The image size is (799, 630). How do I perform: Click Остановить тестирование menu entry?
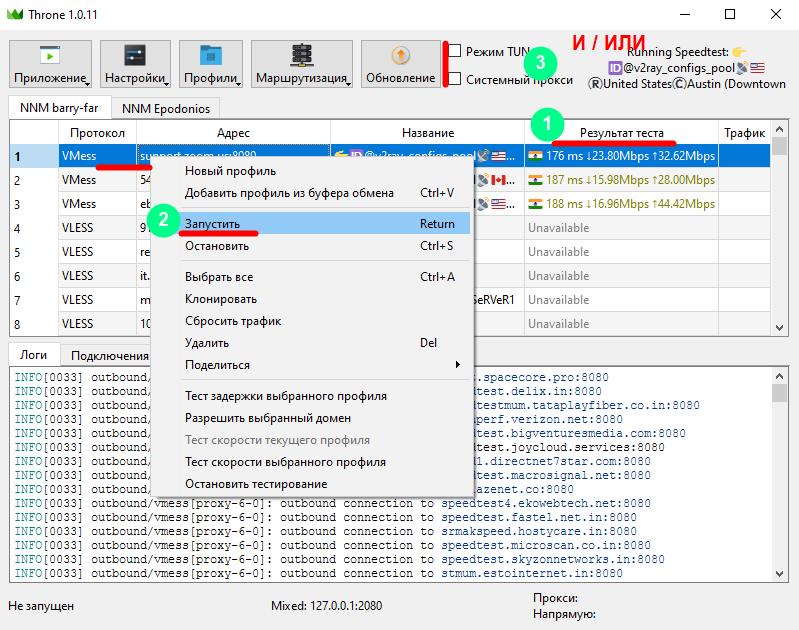point(256,484)
